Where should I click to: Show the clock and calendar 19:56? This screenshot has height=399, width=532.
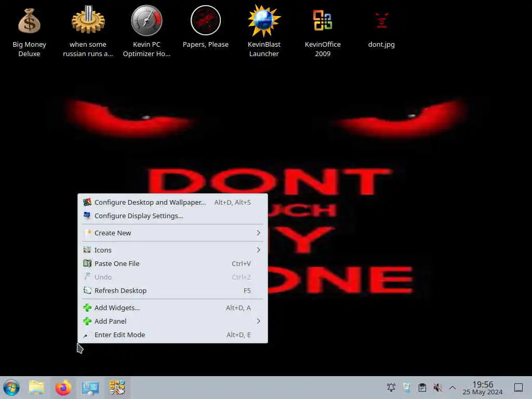pos(483,388)
